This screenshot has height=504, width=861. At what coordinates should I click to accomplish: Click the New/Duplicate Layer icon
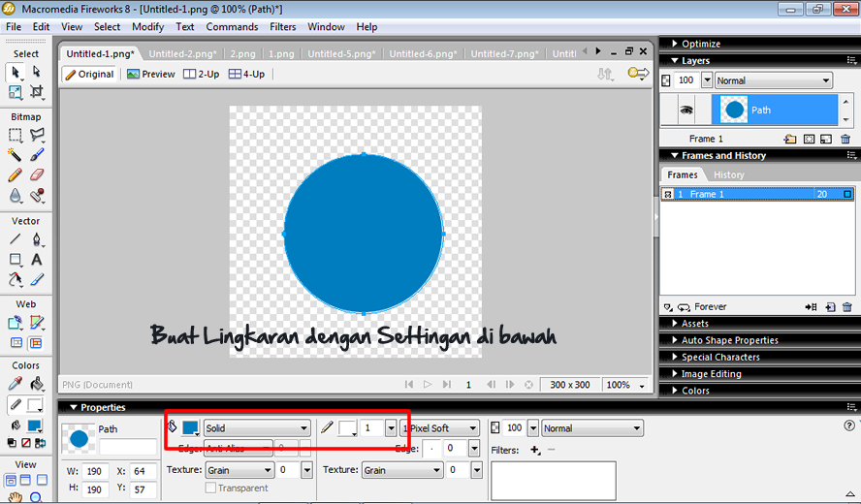(x=790, y=139)
